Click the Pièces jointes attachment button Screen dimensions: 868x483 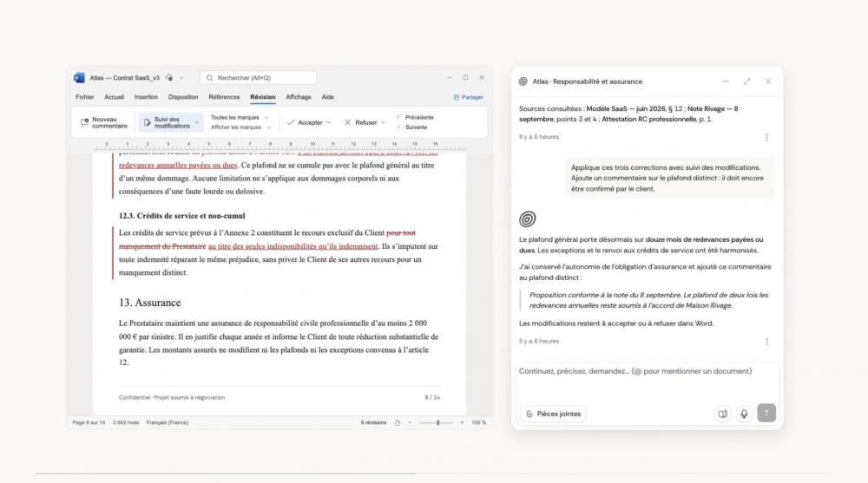click(x=553, y=414)
